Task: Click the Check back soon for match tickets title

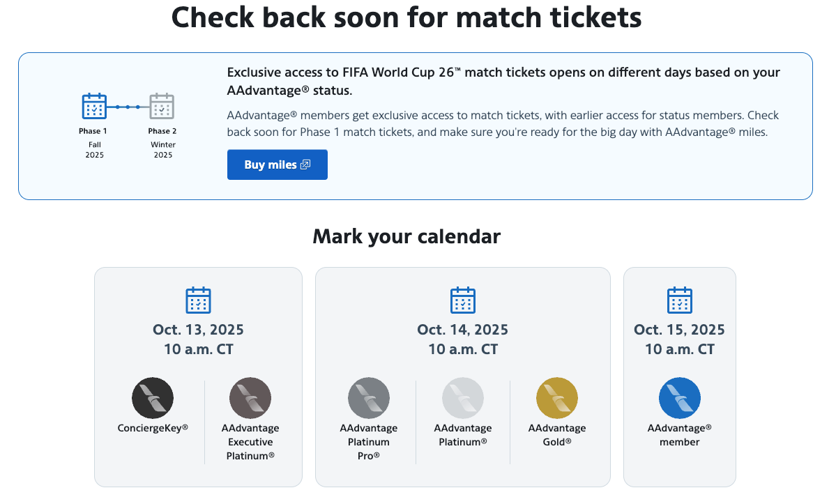Action: pos(406,17)
